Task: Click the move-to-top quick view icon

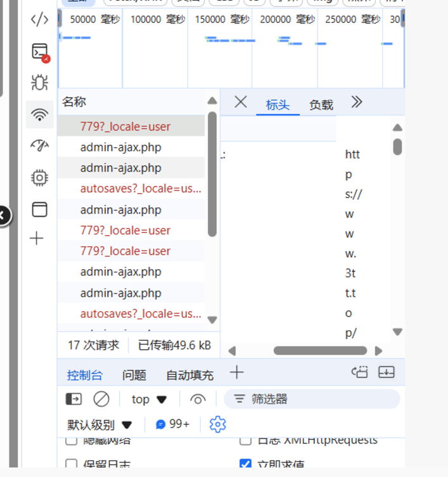Action: click(x=359, y=372)
